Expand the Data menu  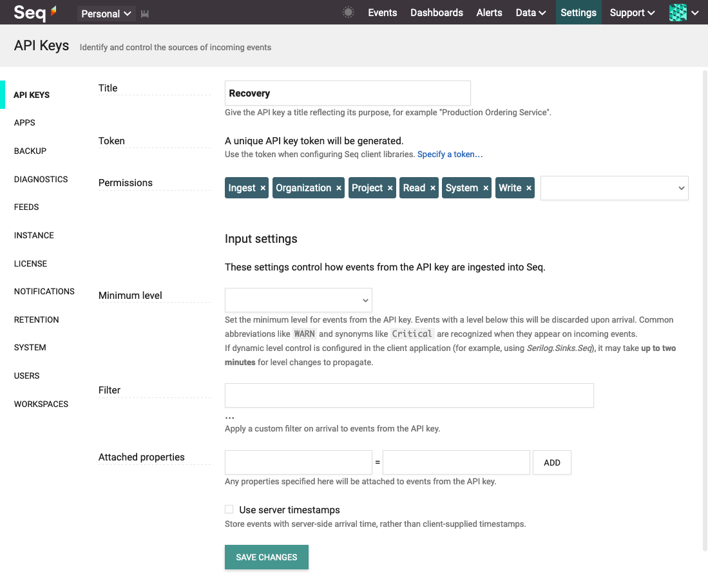(x=531, y=13)
